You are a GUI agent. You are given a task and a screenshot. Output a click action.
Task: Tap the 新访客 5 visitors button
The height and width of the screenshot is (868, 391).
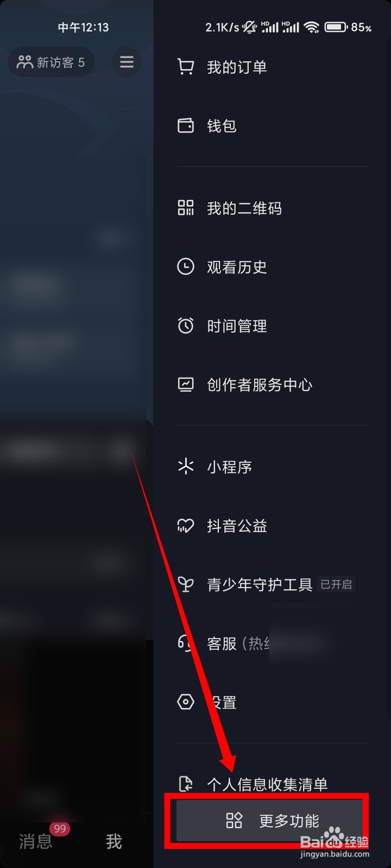click(51, 62)
